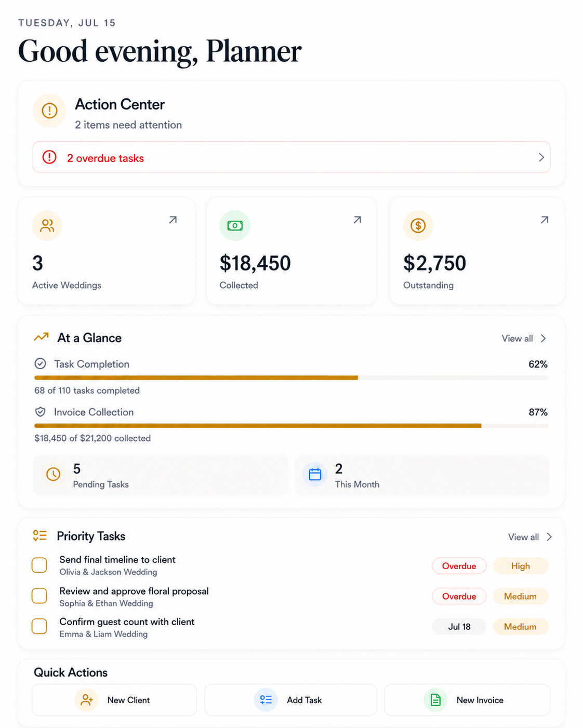This screenshot has height=728, width=583.
Task: Click the Invoice Collection shield icon
Action: (40, 412)
